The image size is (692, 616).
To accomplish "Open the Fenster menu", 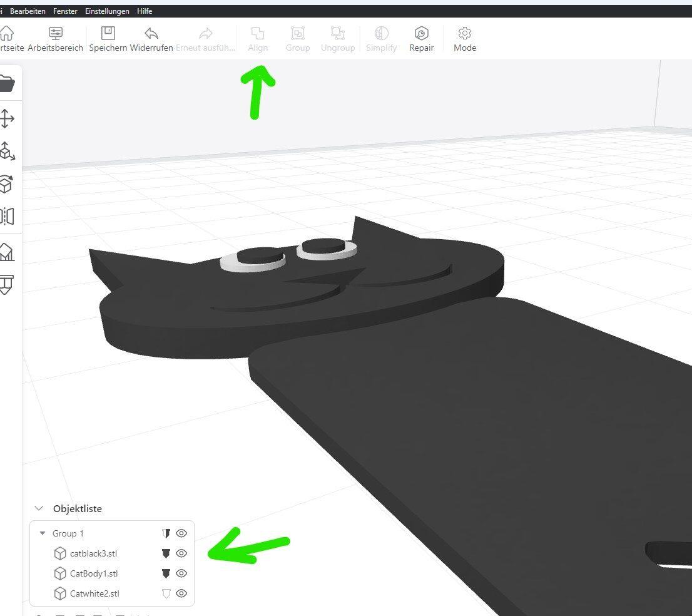I will pos(65,11).
